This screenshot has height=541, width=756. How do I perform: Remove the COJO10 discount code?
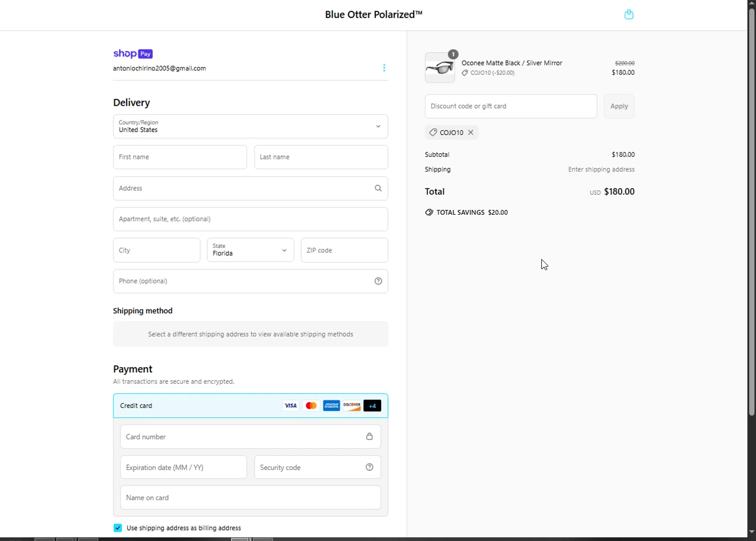point(471,132)
